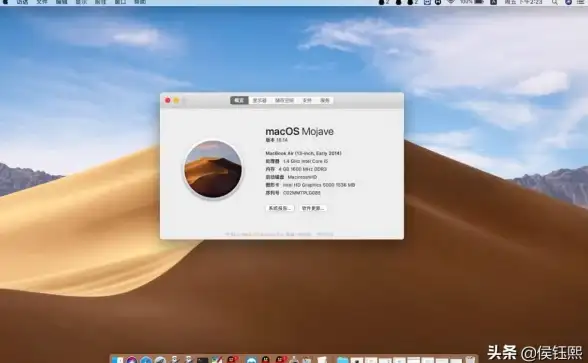This screenshot has height=363, width=588.
Task: Click the Siri icon in menu bar
Action: pos(568,2)
